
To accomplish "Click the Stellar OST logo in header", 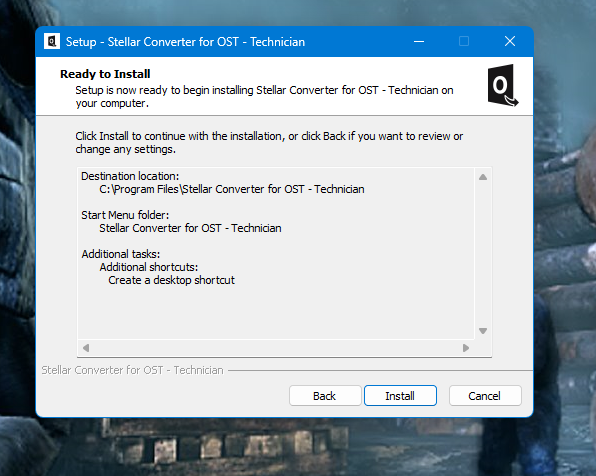I will pos(502,86).
